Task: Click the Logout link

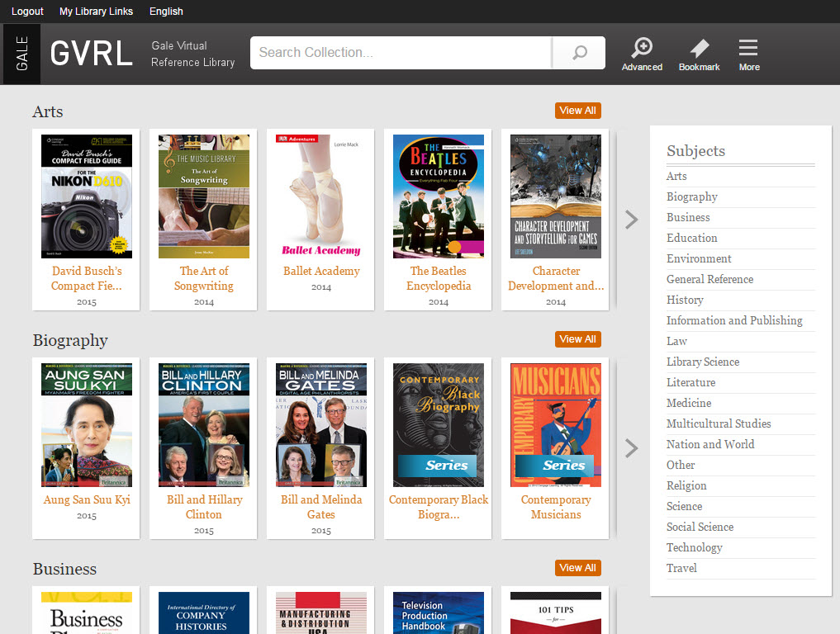Action: [27, 12]
